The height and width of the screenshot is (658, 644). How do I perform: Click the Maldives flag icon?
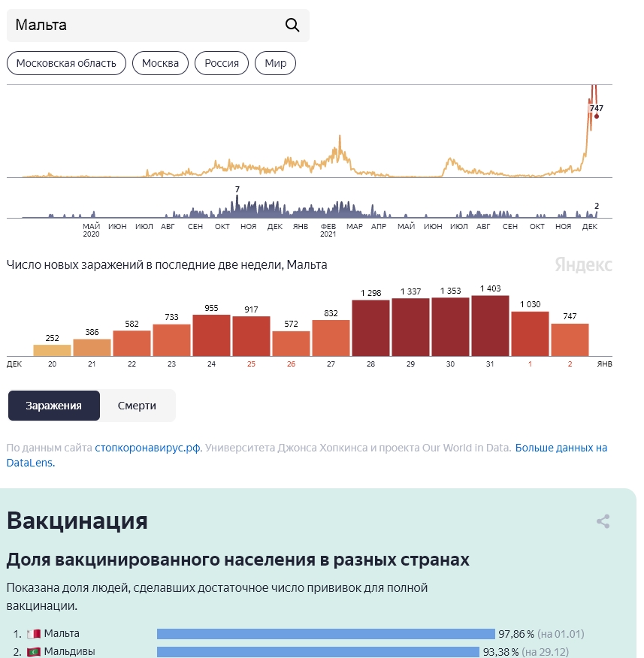click(x=34, y=652)
